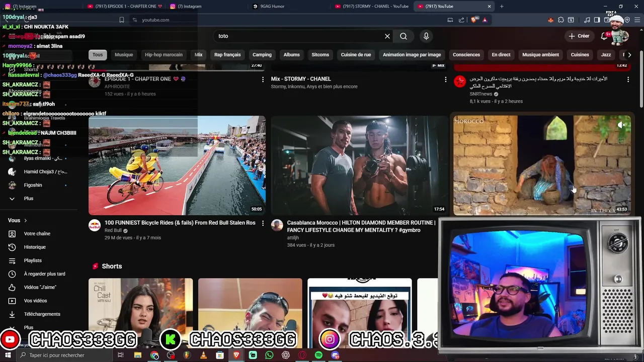Viewport: 644px width, 362px height.
Task: Open MetaMask fox extension icon
Action: click(x=550, y=20)
